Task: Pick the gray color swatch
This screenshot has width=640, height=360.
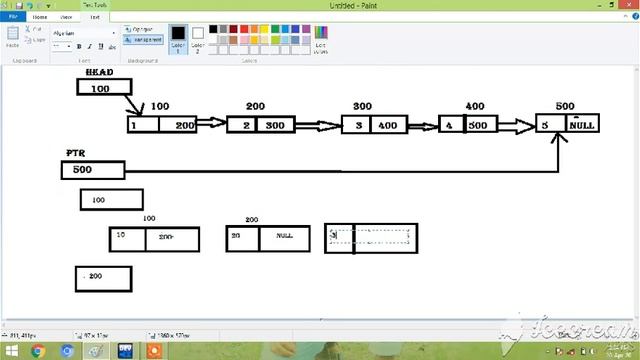Action: coord(223,29)
